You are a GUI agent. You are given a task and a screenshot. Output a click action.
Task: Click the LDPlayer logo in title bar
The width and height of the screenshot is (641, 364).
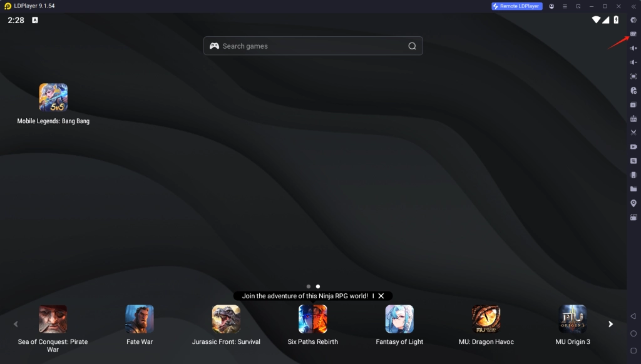[x=8, y=6]
